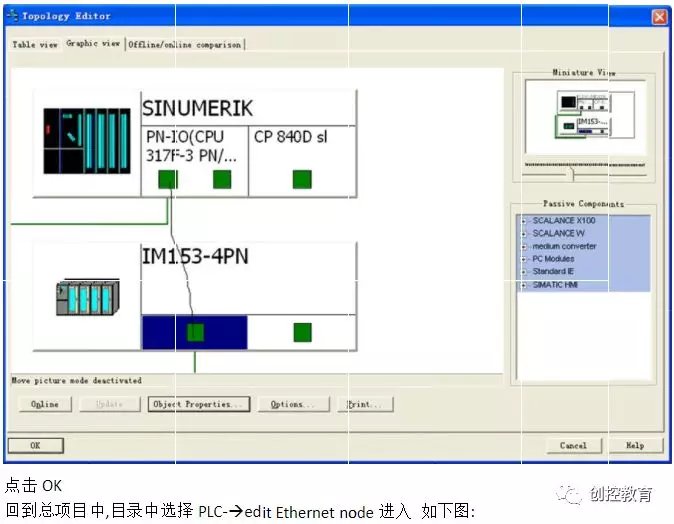Click the Object Properties button
This screenshot has width=674, height=524.
pos(197,404)
